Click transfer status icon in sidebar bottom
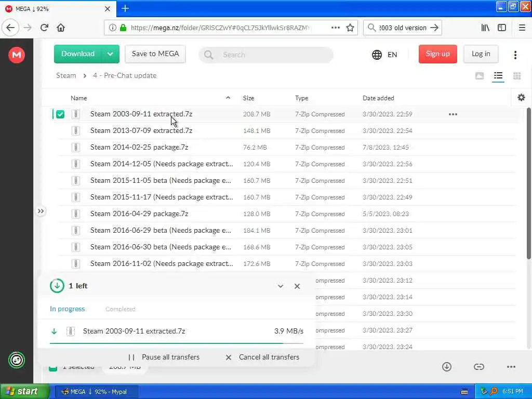532x399 pixels. click(17, 360)
